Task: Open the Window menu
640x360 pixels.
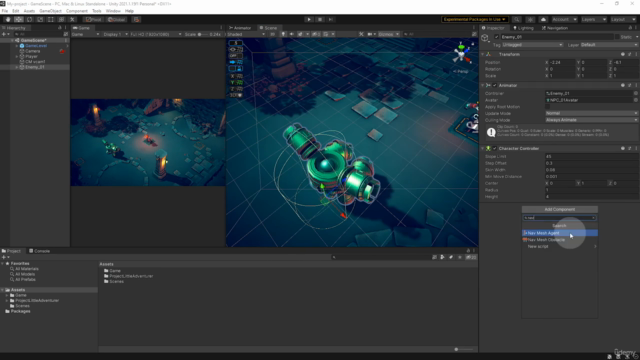Action: point(113,11)
